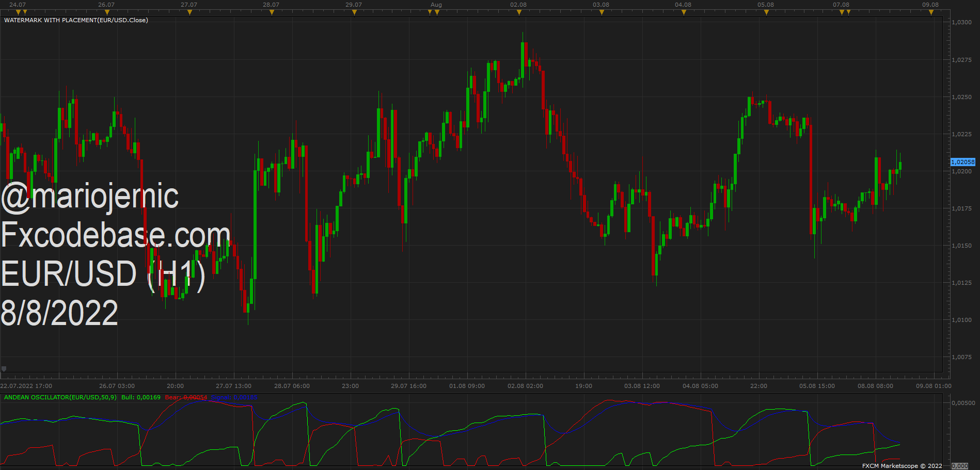Click the 1,0075 price axis label

(x=962, y=357)
